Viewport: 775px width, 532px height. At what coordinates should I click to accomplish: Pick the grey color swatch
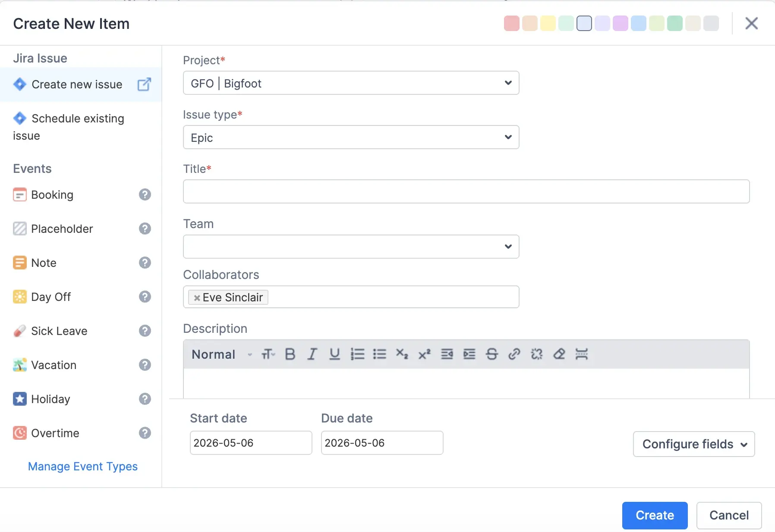711,23
